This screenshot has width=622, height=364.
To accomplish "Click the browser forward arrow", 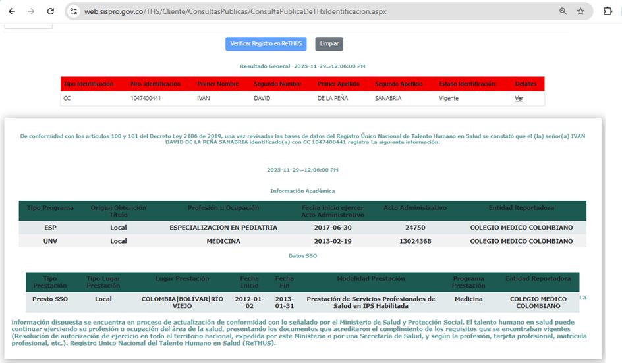I will pos(31,11).
